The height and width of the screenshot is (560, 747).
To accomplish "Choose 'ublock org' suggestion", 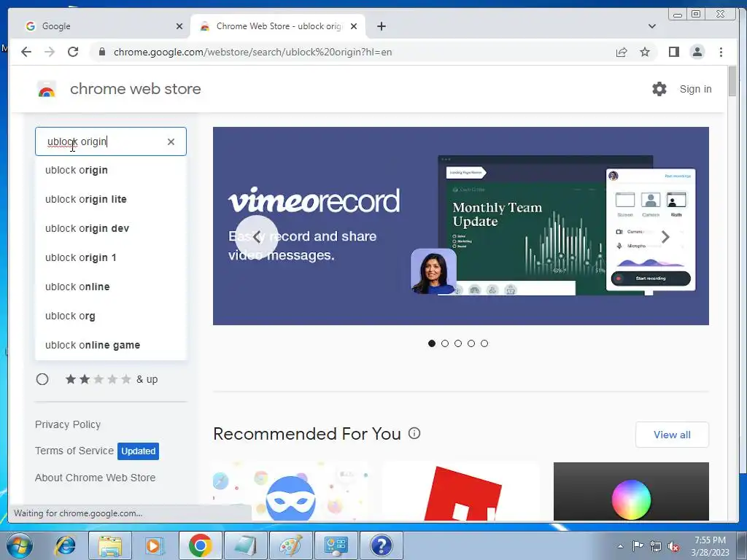I will [x=111, y=316].
